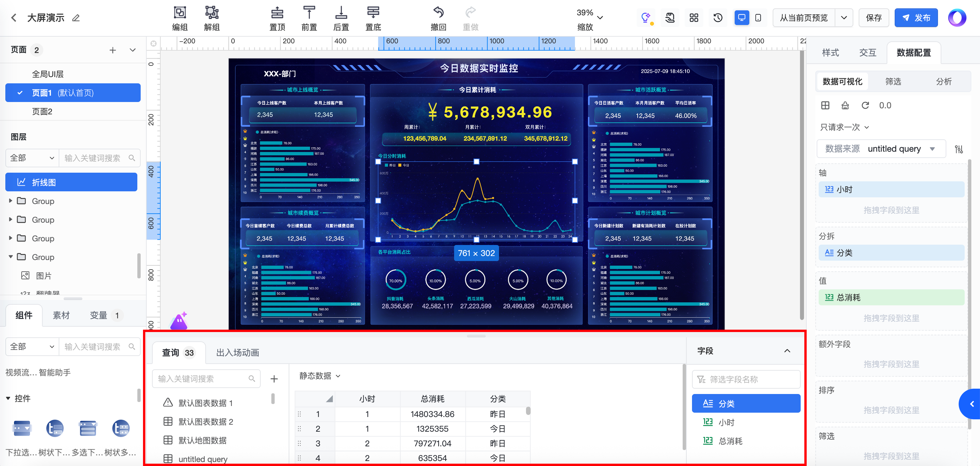980x466 pixels.
Task: Switch to the 样式 tab
Action: [830, 53]
